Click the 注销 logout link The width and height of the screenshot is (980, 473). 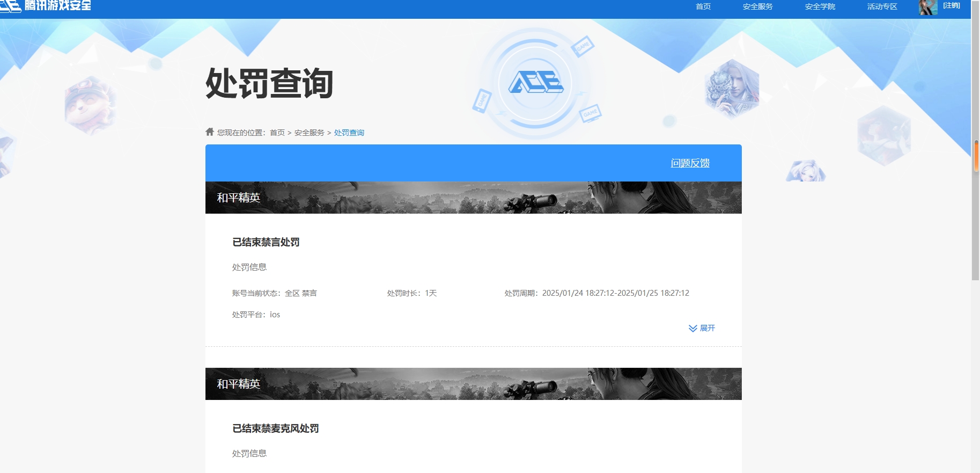pos(952,5)
